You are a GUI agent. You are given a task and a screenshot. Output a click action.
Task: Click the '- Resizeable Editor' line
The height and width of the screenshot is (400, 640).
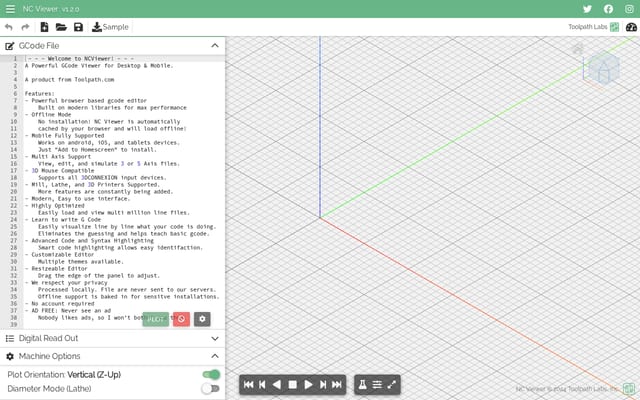point(56,269)
